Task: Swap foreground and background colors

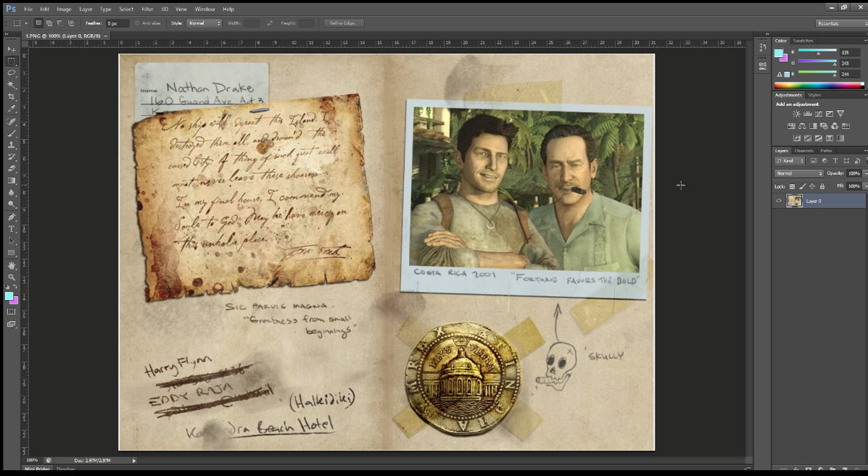Action: 15,287
